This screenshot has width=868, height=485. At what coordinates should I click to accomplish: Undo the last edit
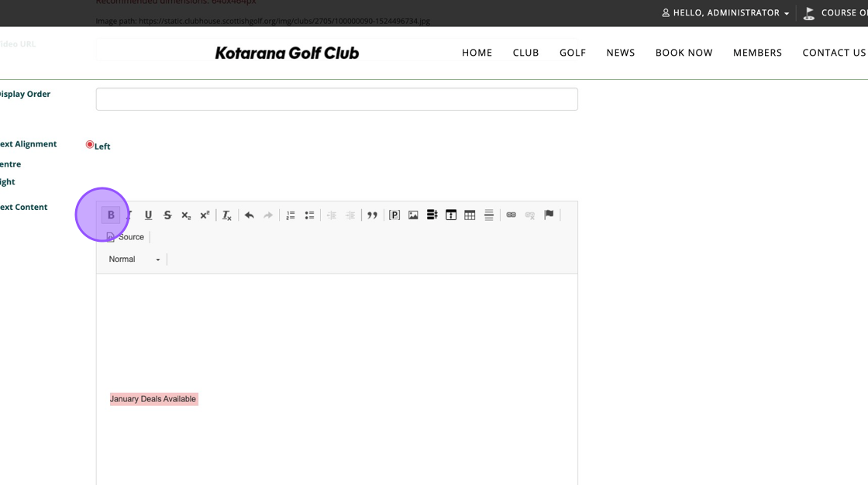click(249, 215)
